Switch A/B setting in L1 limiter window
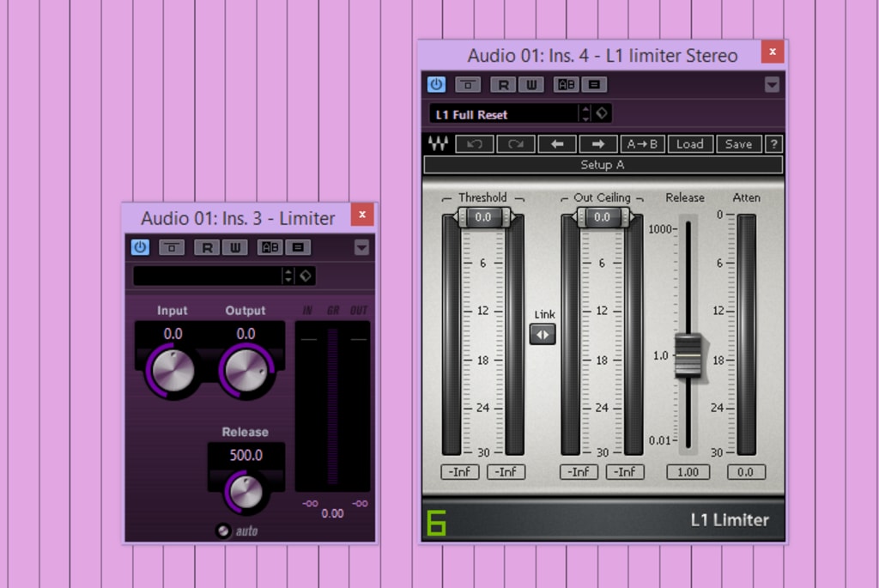 click(x=567, y=85)
